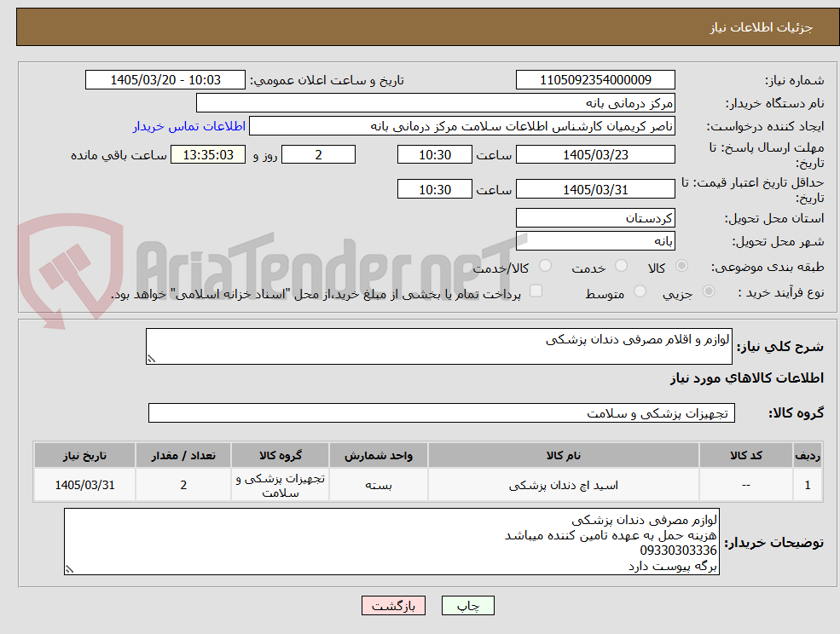Image resolution: width=840 pixels, height=634 pixels.
Task: Toggle the Islamic treasury payment checkbox
Action: pyautogui.click(x=536, y=291)
